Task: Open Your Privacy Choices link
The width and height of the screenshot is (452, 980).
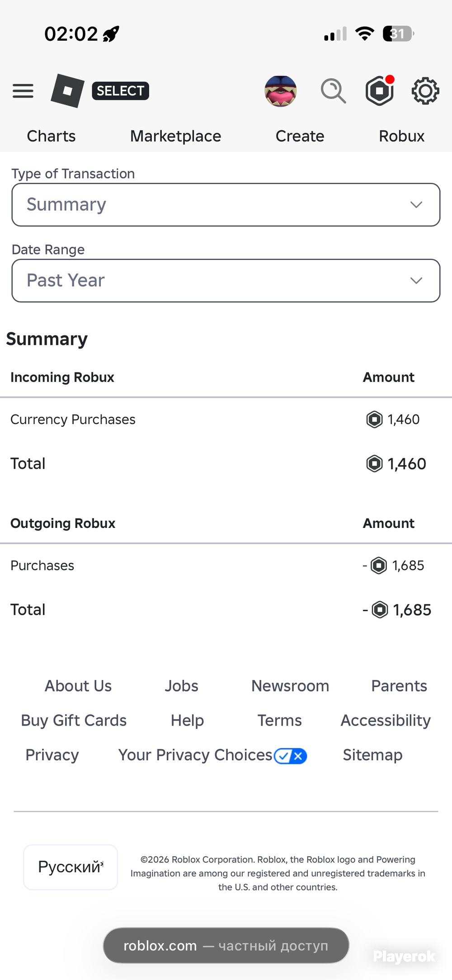Action: point(195,755)
